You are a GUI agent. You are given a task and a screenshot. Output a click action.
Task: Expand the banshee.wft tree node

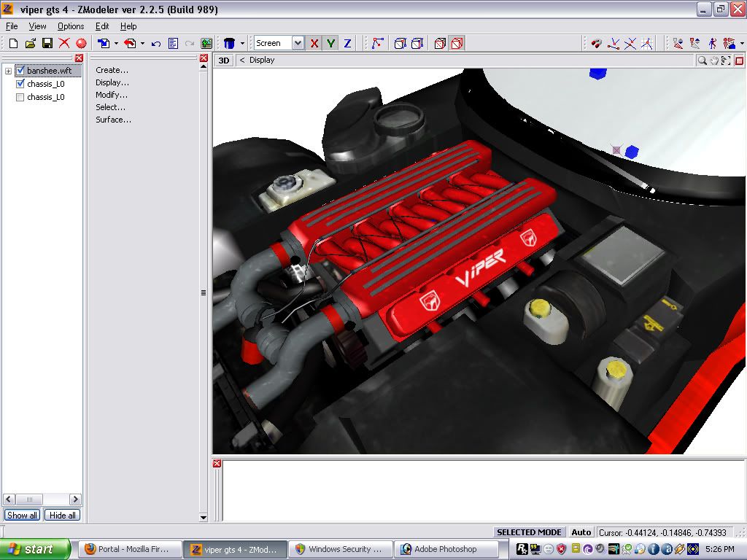click(x=9, y=71)
